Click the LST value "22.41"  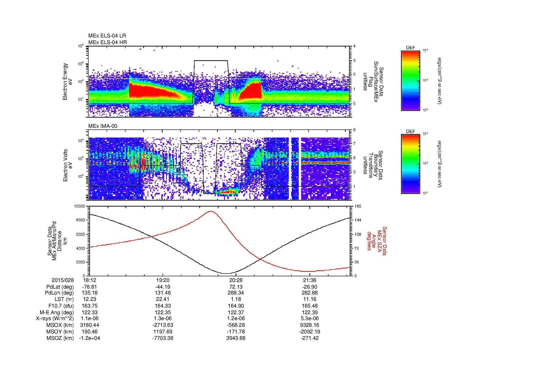[x=163, y=299]
